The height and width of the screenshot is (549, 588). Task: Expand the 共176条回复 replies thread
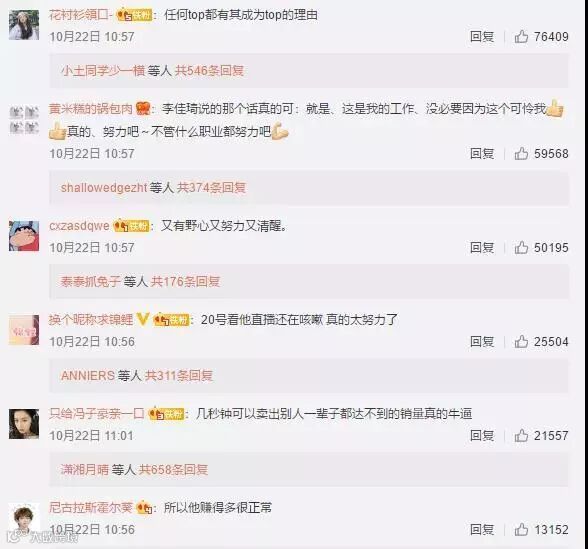(x=185, y=281)
